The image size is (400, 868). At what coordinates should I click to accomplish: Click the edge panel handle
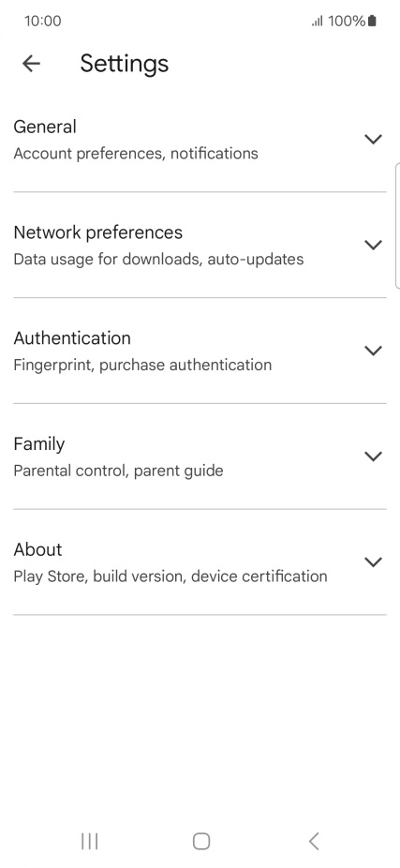(398, 226)
